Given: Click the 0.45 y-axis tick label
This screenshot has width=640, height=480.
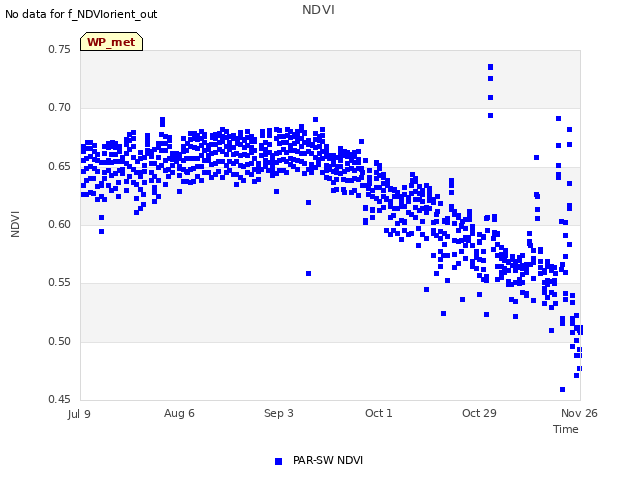Looking at the screenshot, I should coord(60,399).
